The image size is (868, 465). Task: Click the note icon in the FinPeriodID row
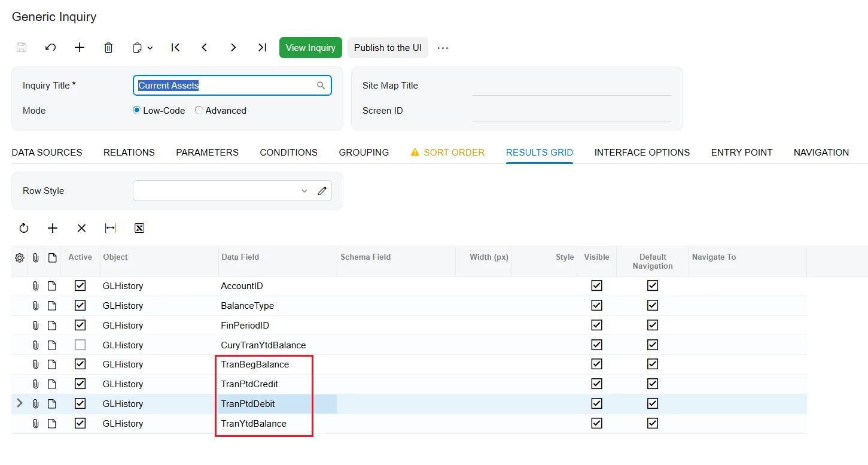click(53, 325)
